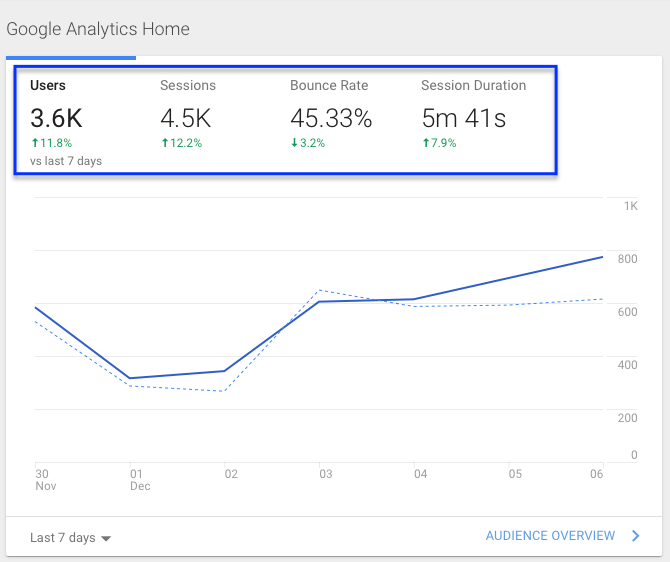The image size is (670, 562).
Task: Click the 11.8% users increase indicator
Action: [52, 143]
